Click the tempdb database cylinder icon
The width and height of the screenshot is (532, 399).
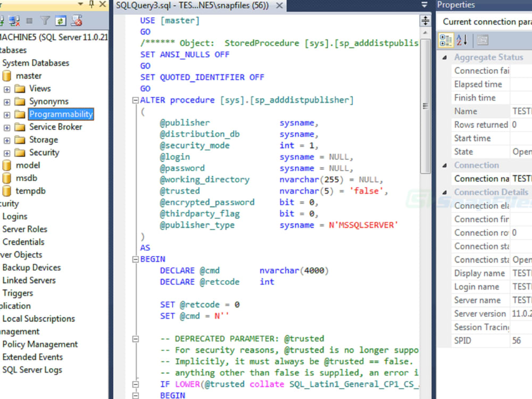click(7, 191)
